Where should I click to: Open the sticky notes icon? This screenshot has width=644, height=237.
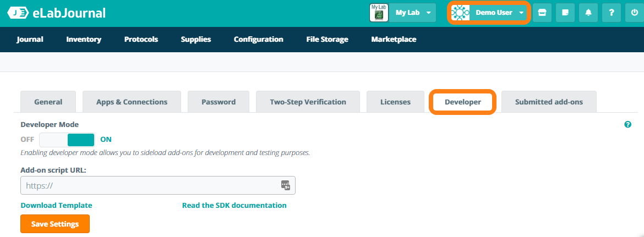tap(565, 13)
